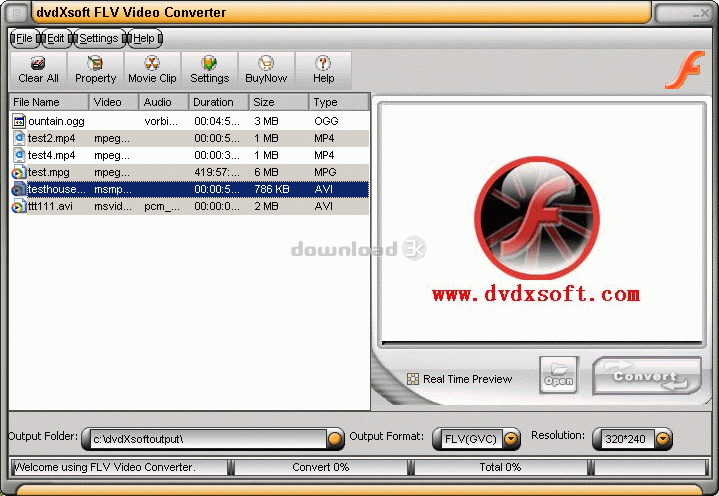Screen dimensions: 719x496
Task: Click the 419:57 duration cell
Action: pos(217,172)
